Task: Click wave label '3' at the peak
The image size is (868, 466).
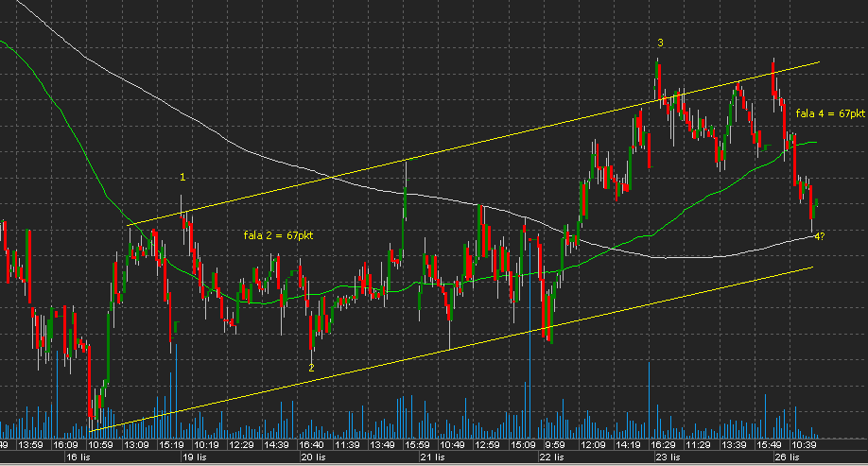Action: tap(660, 43)
